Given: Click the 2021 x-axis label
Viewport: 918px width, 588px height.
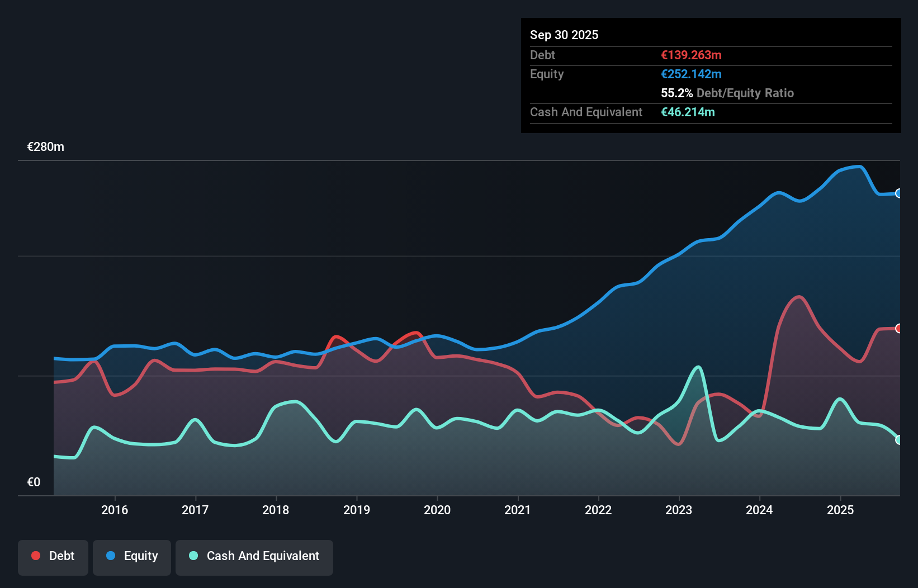Looking at the screenshot, I should pyautogui.click(x=518, y=510).
